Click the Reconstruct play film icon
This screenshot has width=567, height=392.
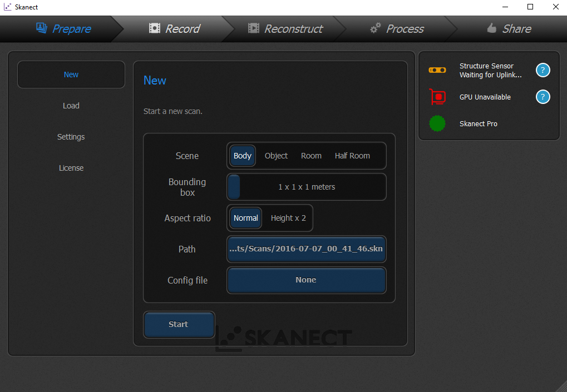tap(254, 28)
